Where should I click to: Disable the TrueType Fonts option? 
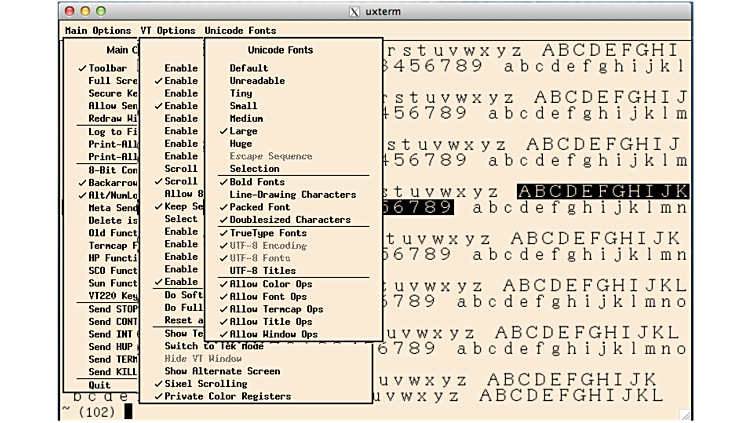pos(268,233)
